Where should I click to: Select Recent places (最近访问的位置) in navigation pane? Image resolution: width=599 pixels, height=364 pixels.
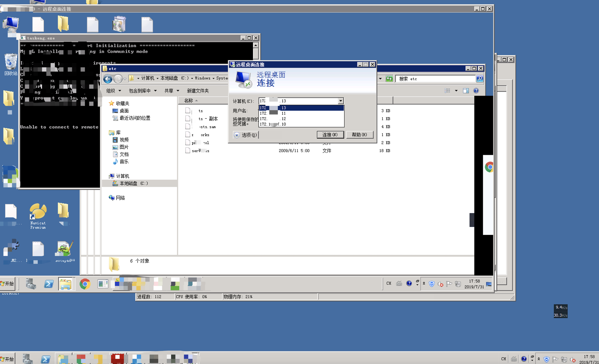coord(131,118)
